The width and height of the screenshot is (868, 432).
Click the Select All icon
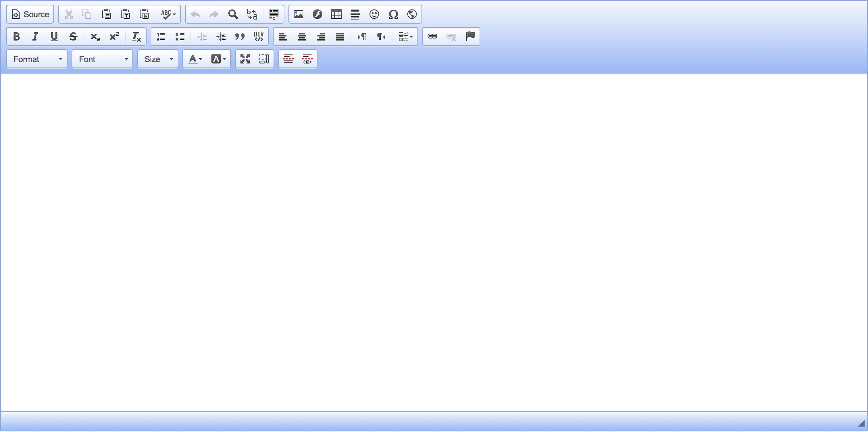[x=274, y=14]
